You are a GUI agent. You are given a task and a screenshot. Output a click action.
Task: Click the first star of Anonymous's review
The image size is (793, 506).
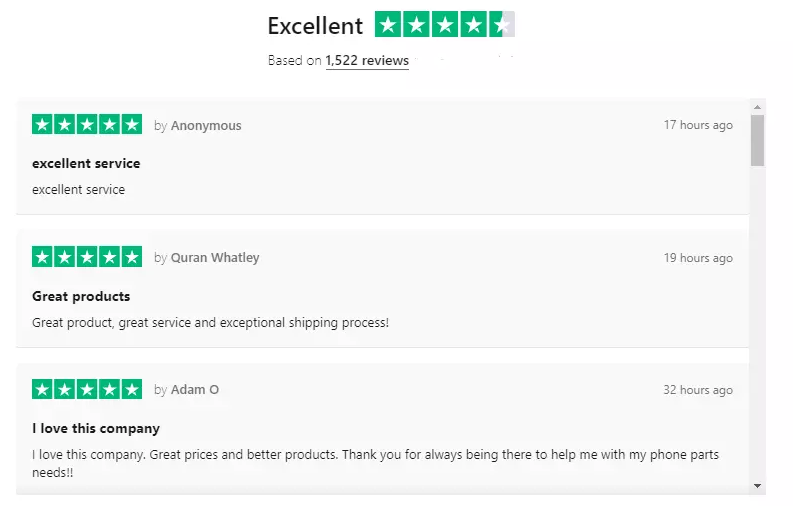point(43,124)
